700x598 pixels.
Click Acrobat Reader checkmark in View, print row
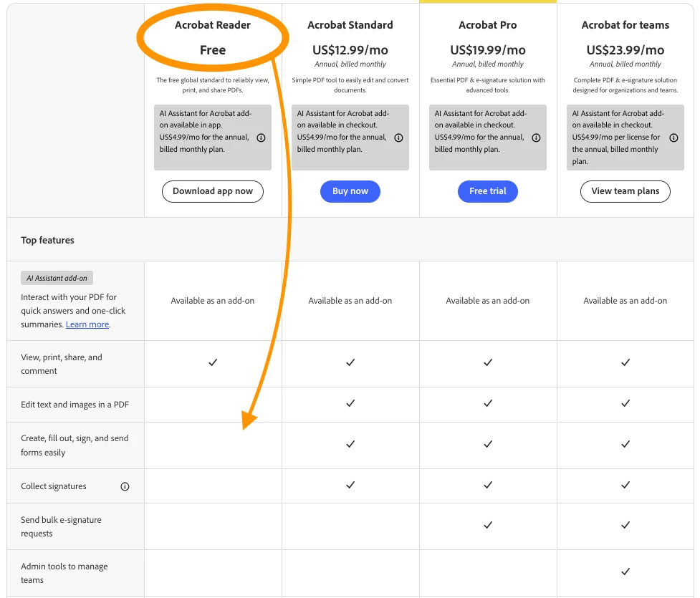coord(213,362)
